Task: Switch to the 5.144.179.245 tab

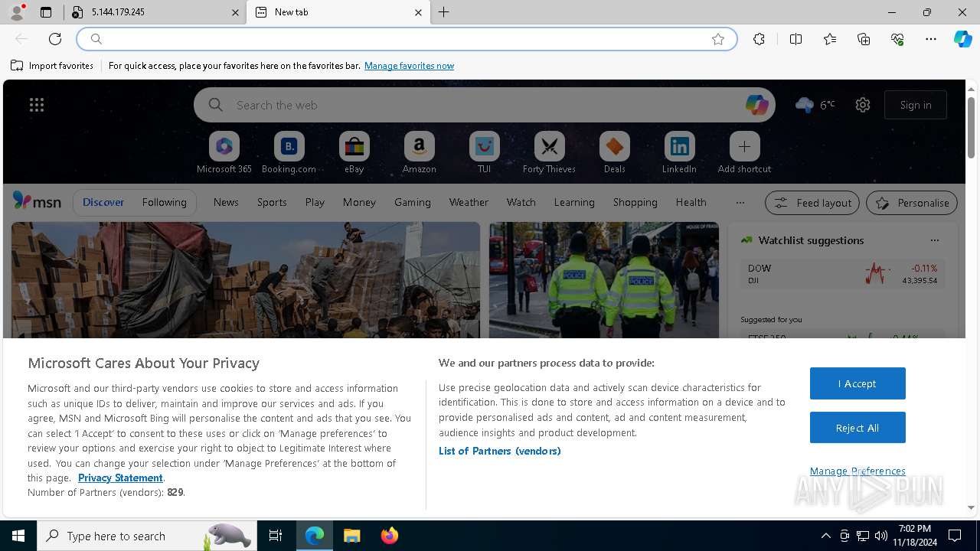Action: pyautogui.click(x=155, y=12)
